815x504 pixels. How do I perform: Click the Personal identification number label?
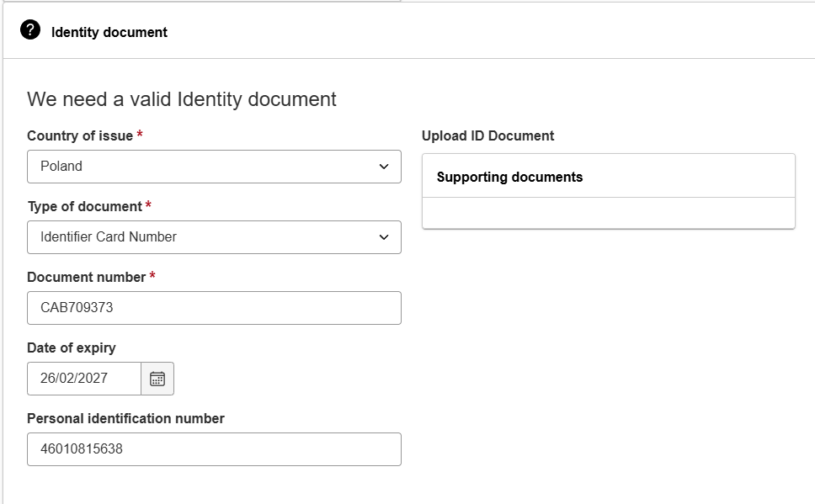125,418
